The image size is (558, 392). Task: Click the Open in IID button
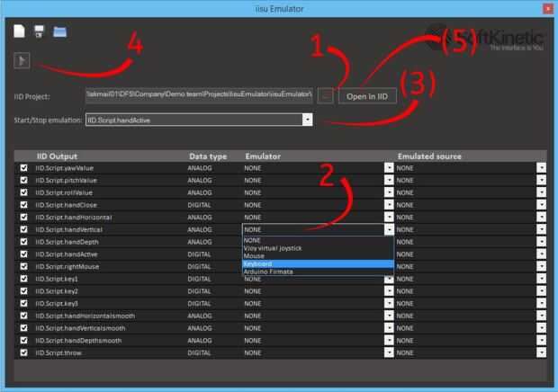pyautogui.click(x=367, y=96)
